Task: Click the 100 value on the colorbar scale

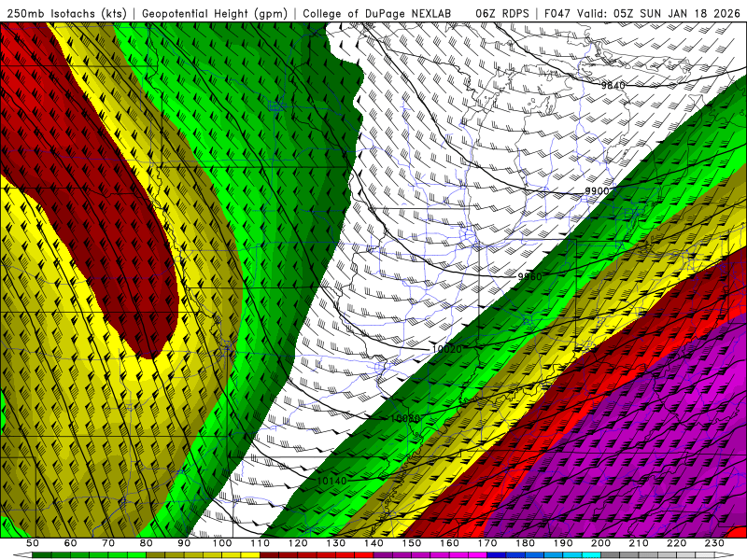Action: [222, 543]
